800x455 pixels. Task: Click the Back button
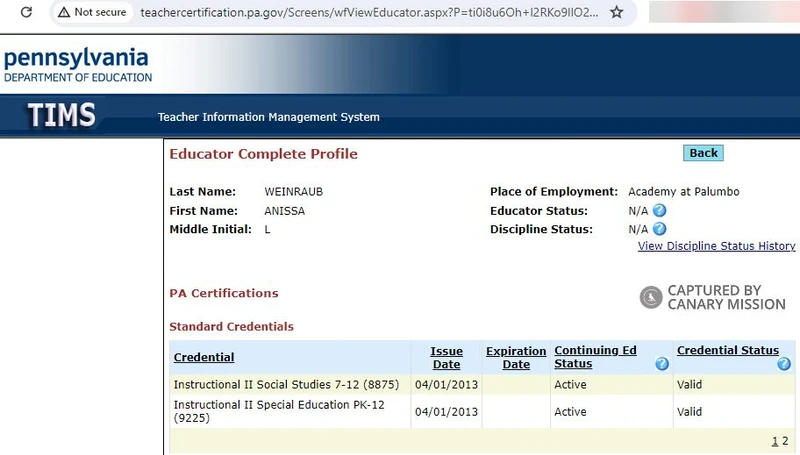tap(703, 153)
